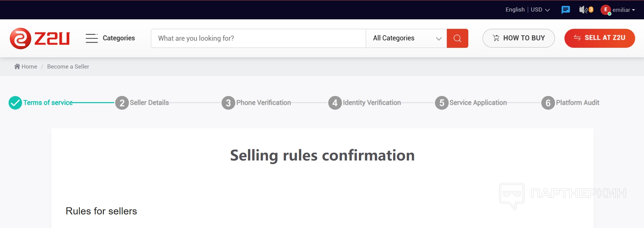The image size is (644, 228).
Task: Click the green Terms of service checkmark
Action: tap(15, 103)
